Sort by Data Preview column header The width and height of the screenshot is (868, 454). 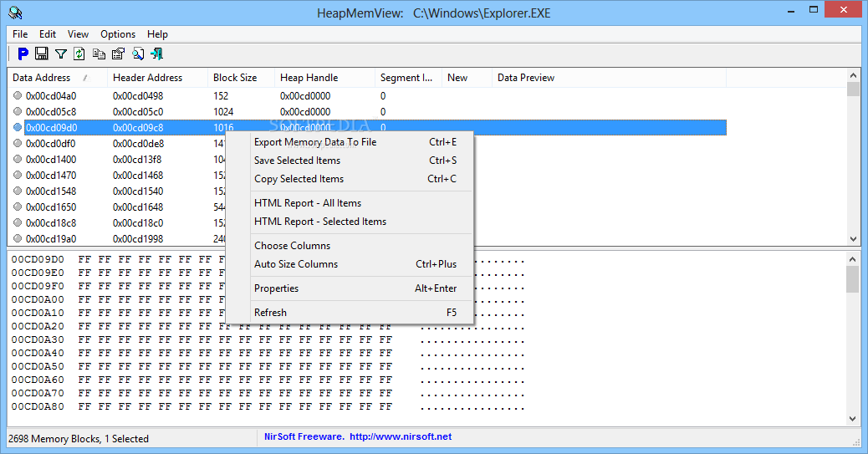(609, 78)
